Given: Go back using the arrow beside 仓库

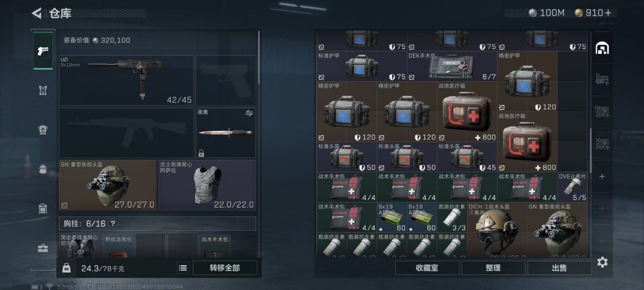Looking at the screenshot, I should tap(36, 13).
